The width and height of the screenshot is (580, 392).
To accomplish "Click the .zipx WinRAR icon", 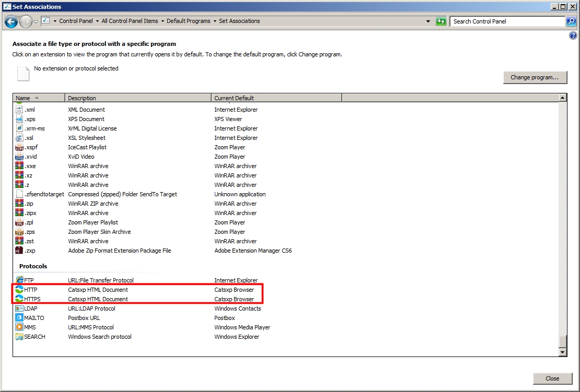I will 19,213.
